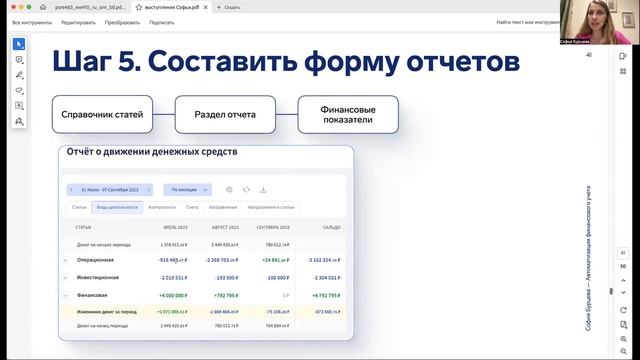This screenshot has width=640, height=360.
Task: Click the Изменение денег за период row label
Action: (x=107, y=312)
